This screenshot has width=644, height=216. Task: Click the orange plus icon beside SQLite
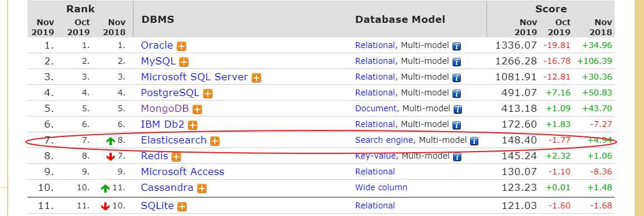(182, 207)
